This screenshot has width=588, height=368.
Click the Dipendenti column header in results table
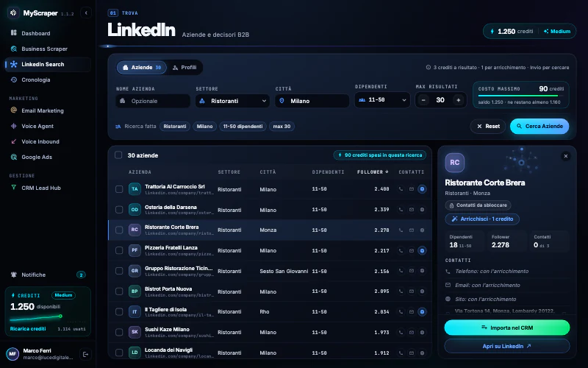pos(328,172)
